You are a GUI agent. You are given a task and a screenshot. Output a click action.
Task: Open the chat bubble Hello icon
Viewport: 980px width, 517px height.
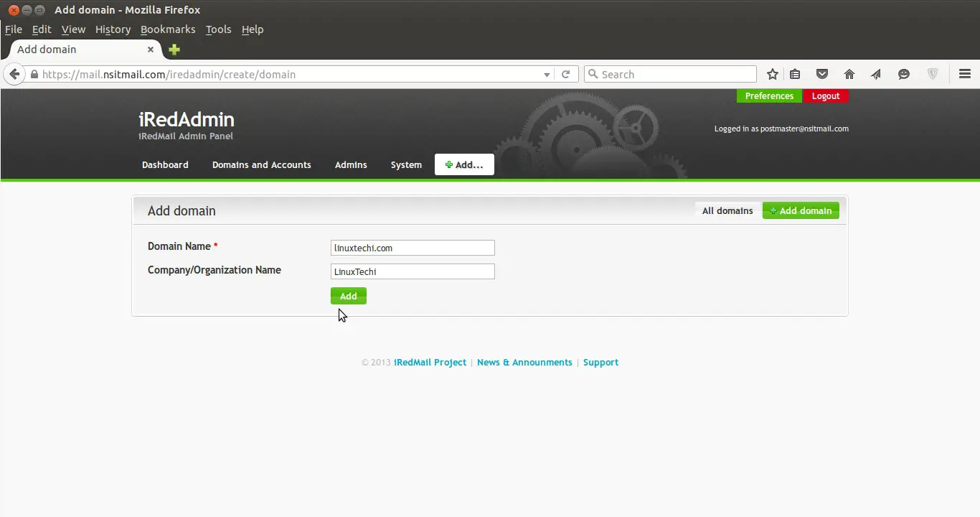pos(904,74)
